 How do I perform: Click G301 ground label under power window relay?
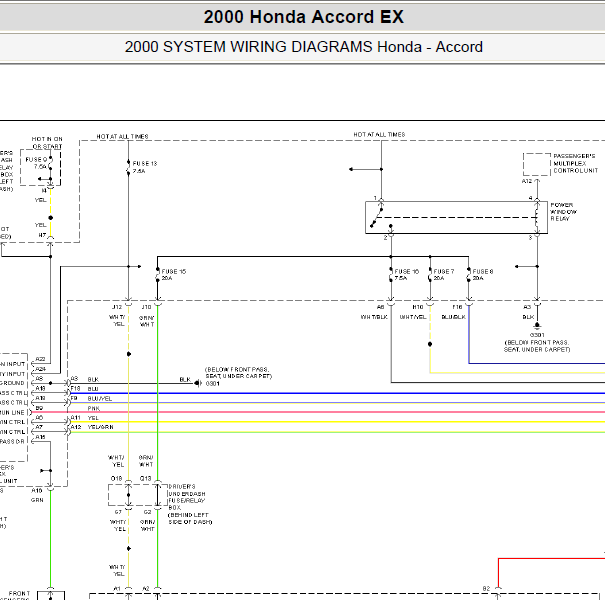pyautogui.click(x=537, y=335)
